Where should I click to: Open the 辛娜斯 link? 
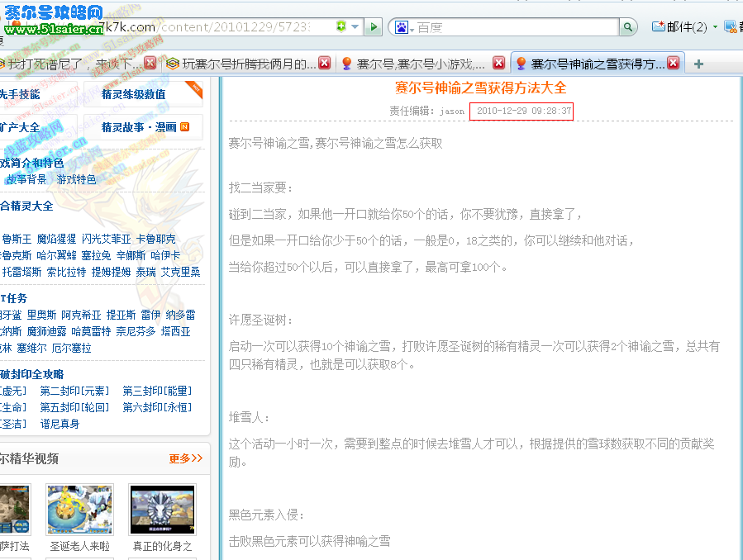(131, 255)
